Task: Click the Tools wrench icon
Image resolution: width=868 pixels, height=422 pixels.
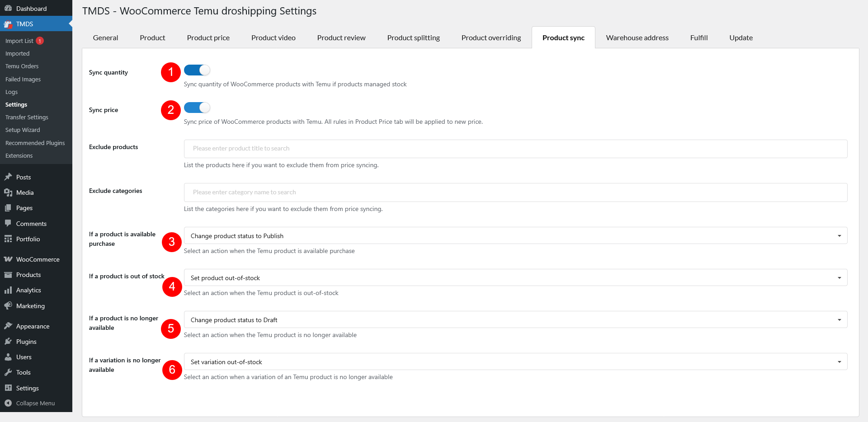Action: (8, 372)
